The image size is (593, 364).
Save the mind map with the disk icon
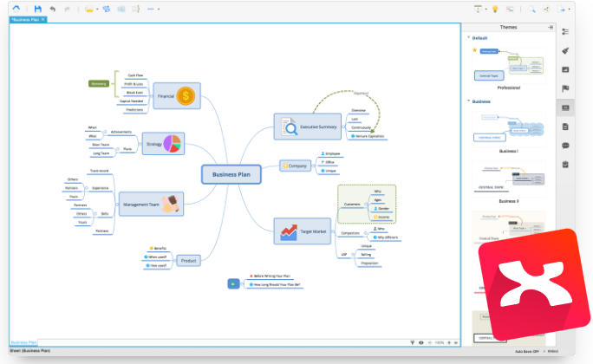(37, 9)
